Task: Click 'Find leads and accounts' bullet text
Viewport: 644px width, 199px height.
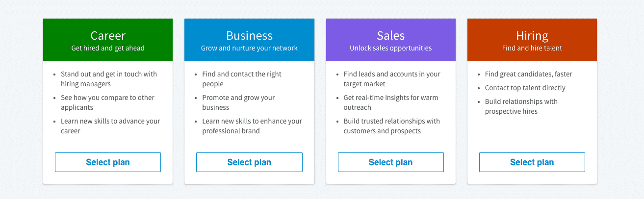Action: pos(392,79)
